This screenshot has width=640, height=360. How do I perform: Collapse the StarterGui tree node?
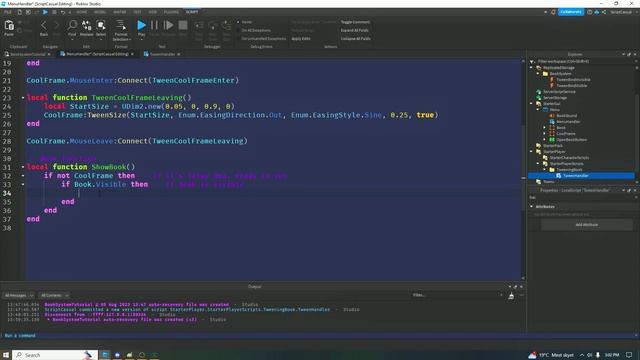pyautogui.click(x=532, y=104)
